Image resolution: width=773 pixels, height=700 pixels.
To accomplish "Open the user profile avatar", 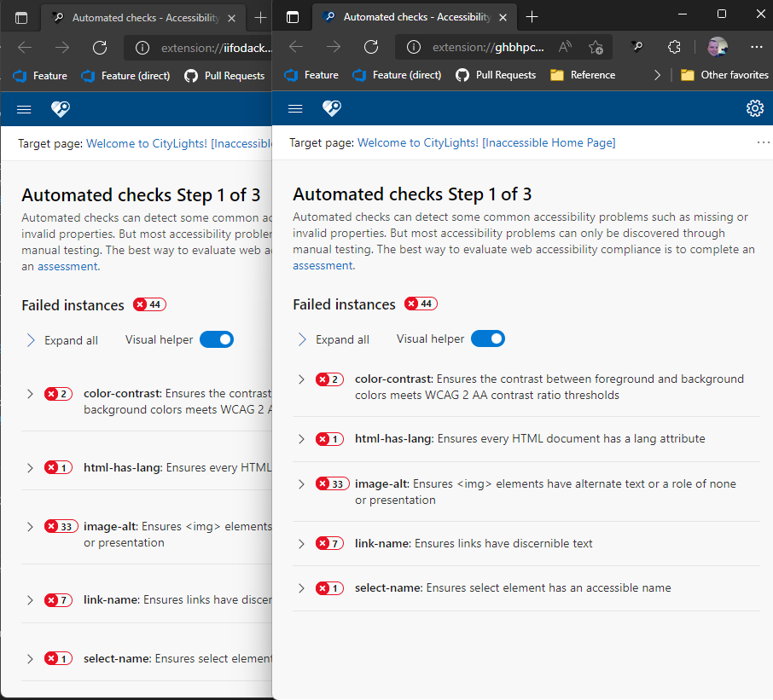I will 718,47.
